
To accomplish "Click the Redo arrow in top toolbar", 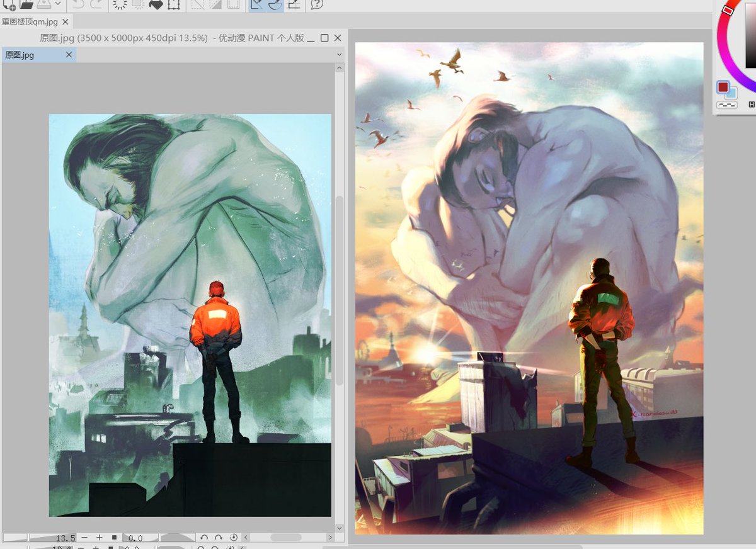I will point(96,4).
